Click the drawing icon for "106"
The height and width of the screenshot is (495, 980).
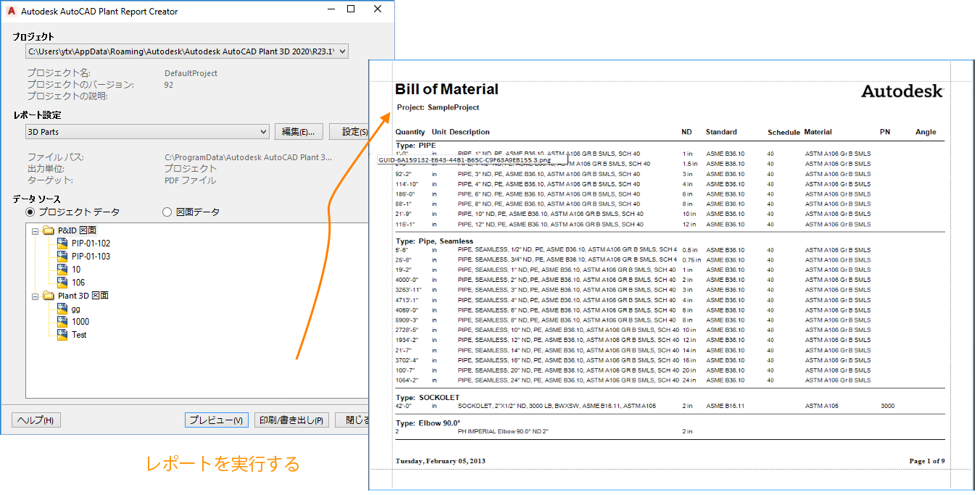tap(62, 282)
